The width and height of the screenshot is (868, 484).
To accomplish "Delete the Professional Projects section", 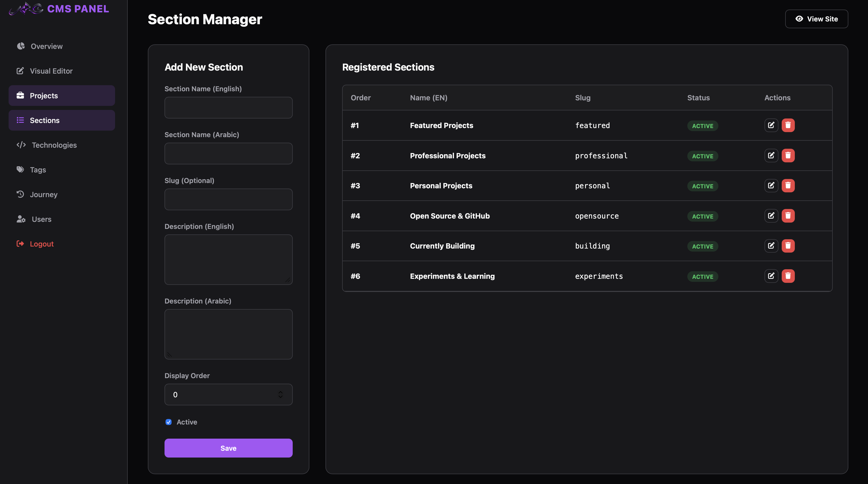I will pos(788,156).
